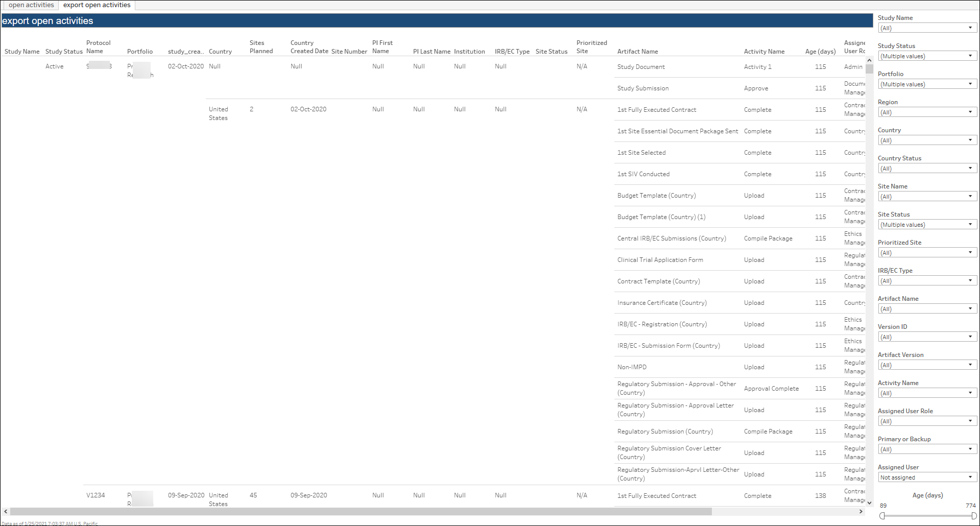Click the Sites Planned column header
The image size is (980, 526).
(x=261, y=47)
